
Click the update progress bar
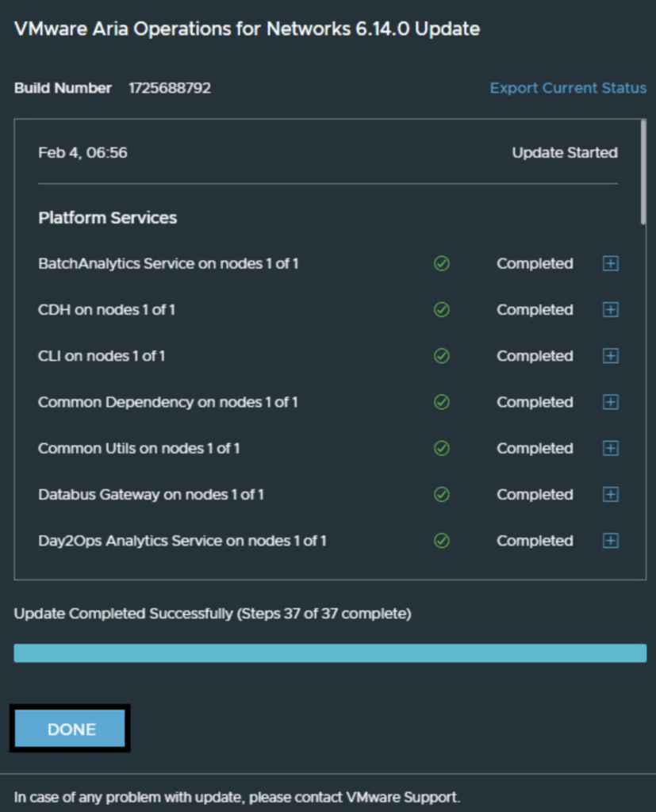click(x=330, y=653)
